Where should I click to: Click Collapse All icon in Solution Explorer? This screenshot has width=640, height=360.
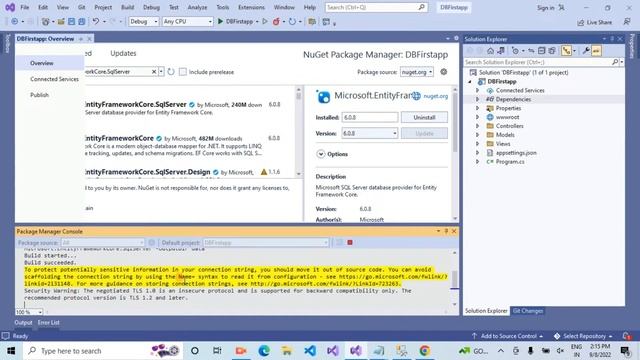(542, 51)
